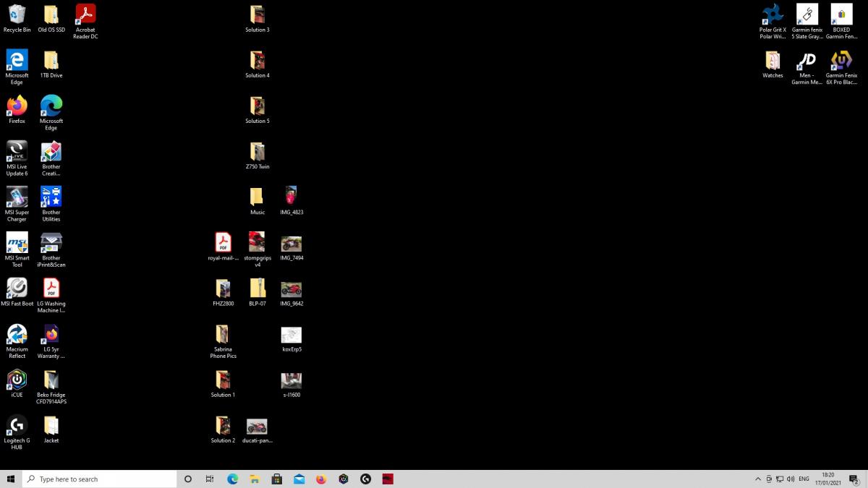
Task: Open Microsoft Store from the taskbar
Action: point(276,479)
